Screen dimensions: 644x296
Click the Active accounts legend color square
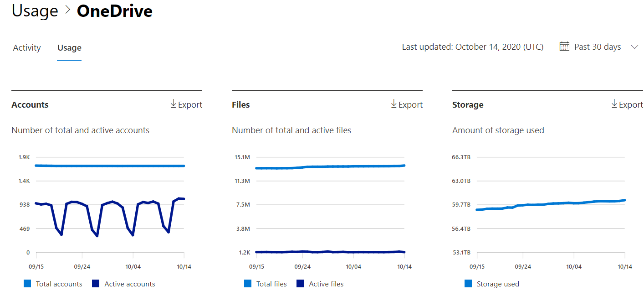click(96, 284)
